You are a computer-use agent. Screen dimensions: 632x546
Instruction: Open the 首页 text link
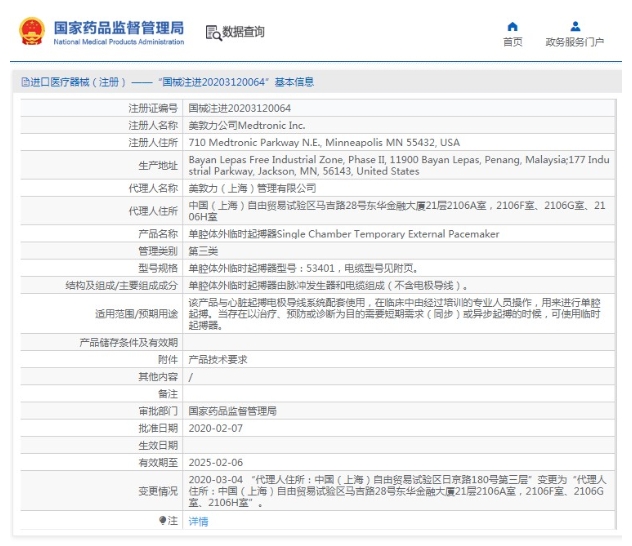(513, 42)
